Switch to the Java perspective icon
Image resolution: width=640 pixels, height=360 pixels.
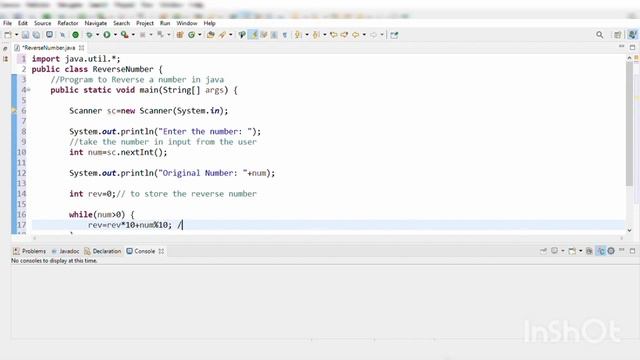pyautogui.click(x=633, y=35)
